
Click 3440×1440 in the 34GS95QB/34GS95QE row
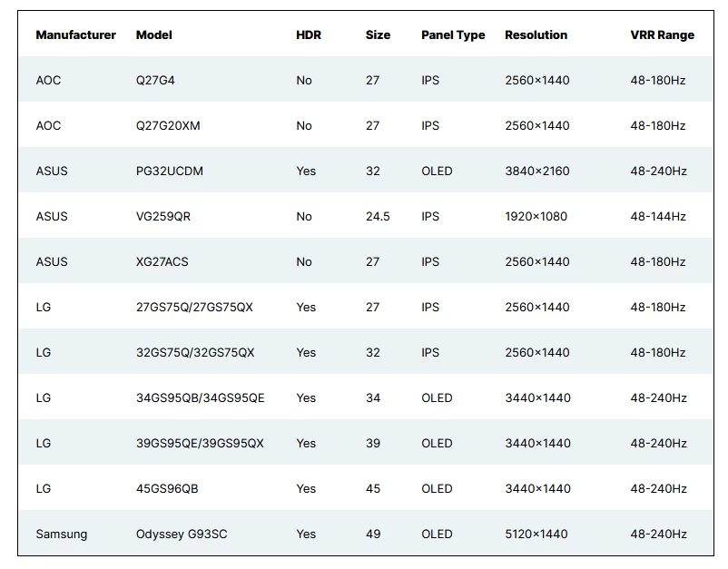[537, 398]
